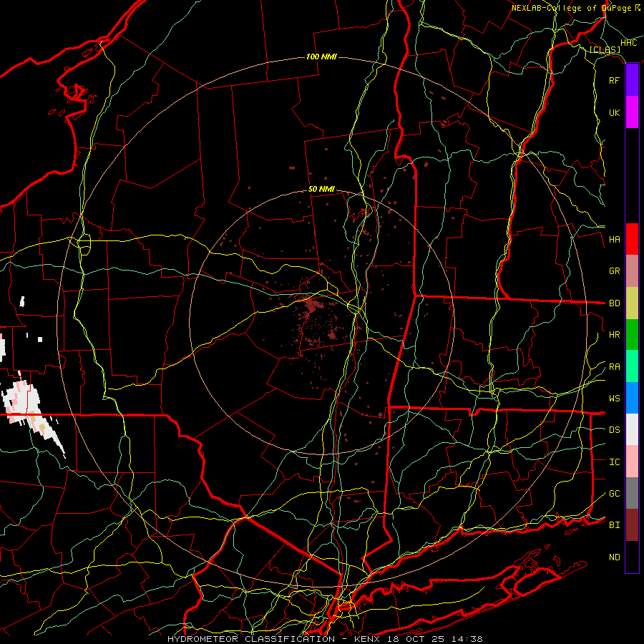Click the BI brown legend swatch

click(x=632, y=525)
